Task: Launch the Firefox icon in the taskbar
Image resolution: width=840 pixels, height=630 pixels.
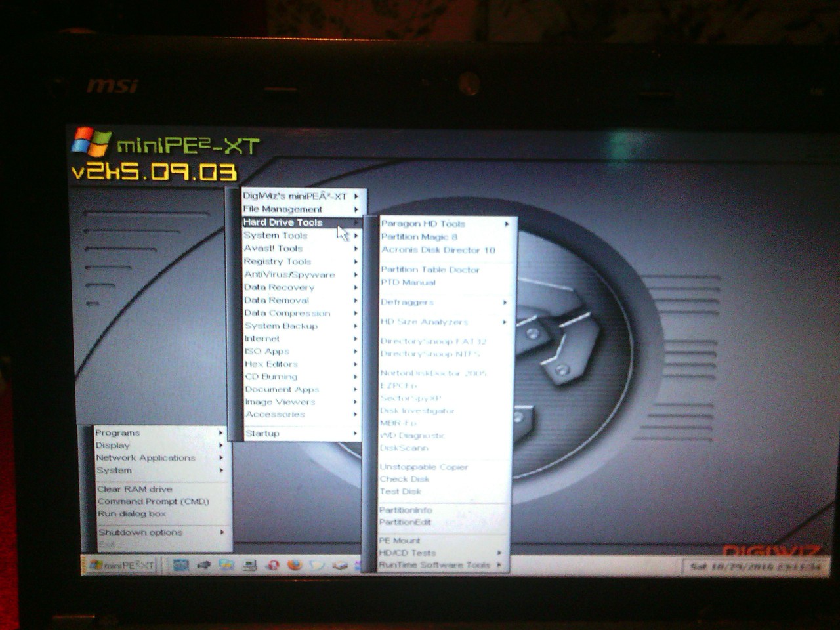Action: 295,564
